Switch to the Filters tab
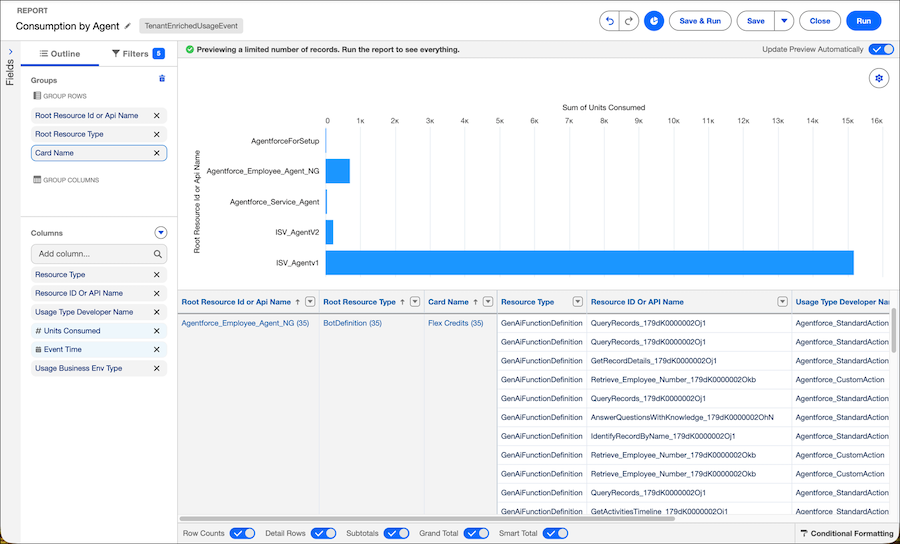Screen dimensions: 900x544 pos(138,53)
